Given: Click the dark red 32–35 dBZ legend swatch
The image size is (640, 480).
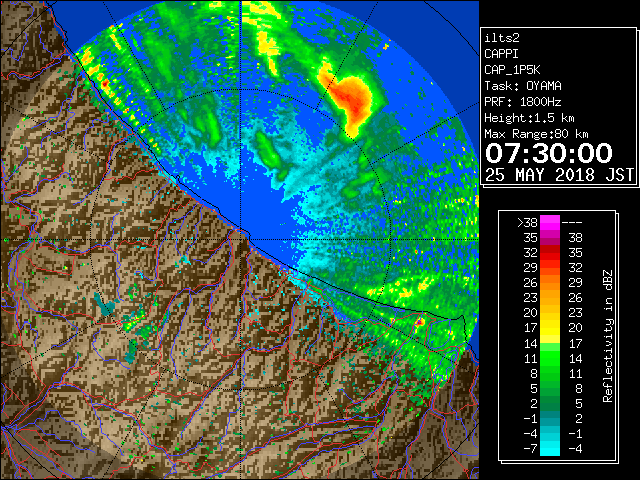Looking at the screenshot, I should click(x=549, y=253).
